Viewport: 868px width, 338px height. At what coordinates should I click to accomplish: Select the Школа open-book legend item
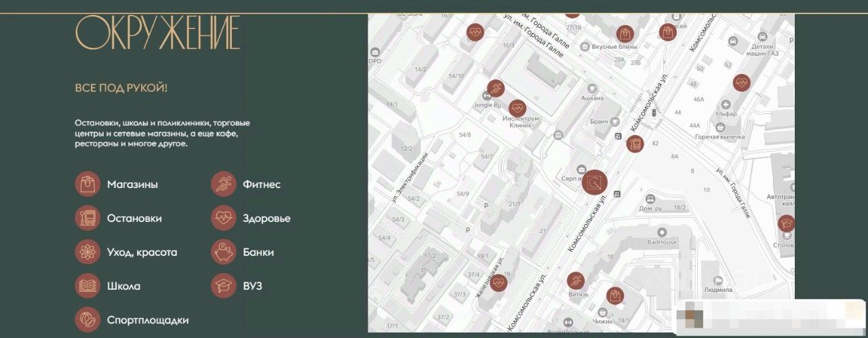108,286
